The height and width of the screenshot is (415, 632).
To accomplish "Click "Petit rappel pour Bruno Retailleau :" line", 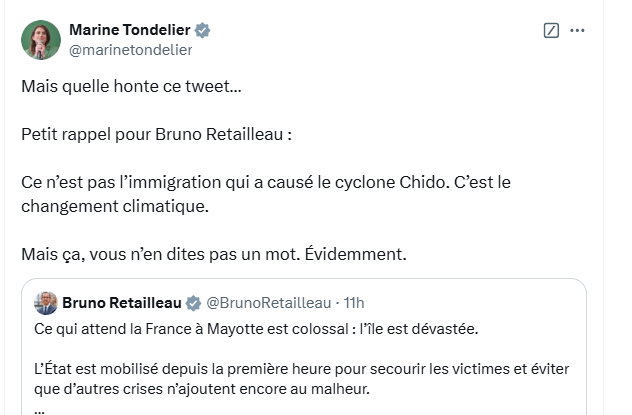I will pos(157,134).
